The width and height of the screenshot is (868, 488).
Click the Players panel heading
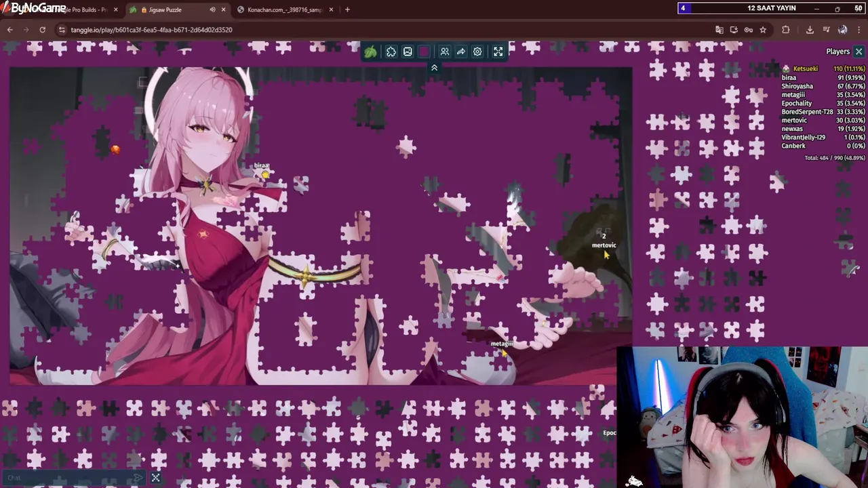pos(837,52)
